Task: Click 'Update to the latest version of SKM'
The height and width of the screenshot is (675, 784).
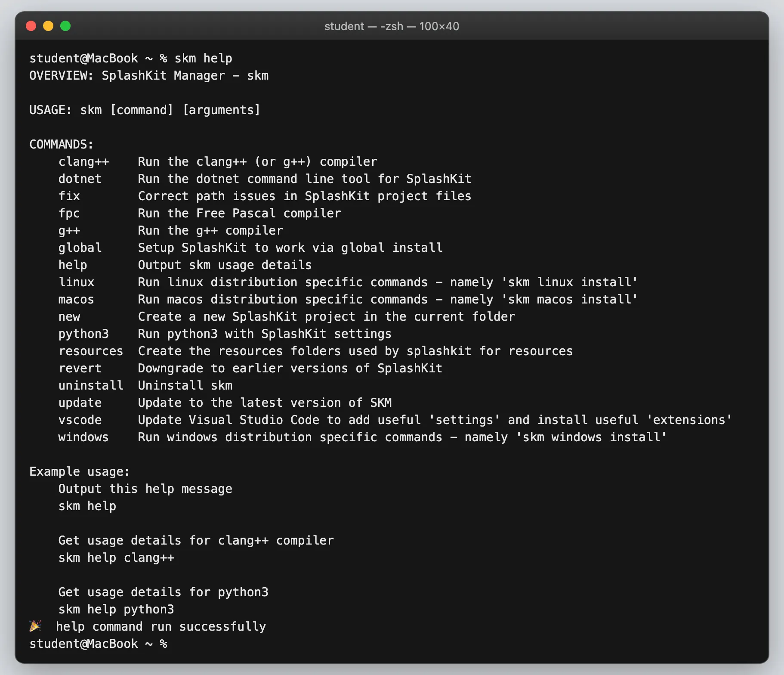Action: coord(265,403)
